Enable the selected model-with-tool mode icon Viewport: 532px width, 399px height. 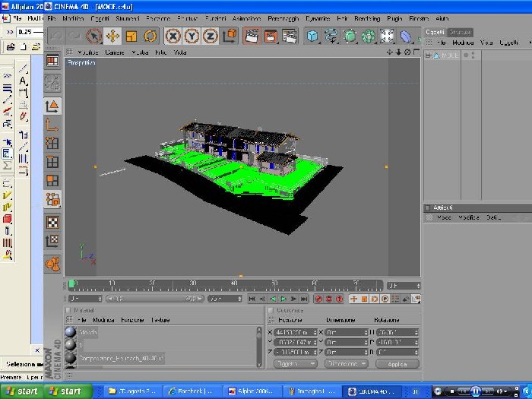52,199
